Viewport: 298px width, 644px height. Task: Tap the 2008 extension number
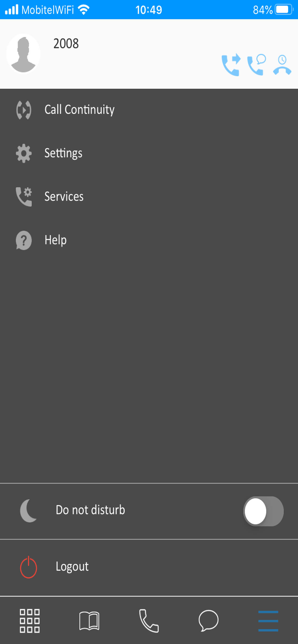66,44
